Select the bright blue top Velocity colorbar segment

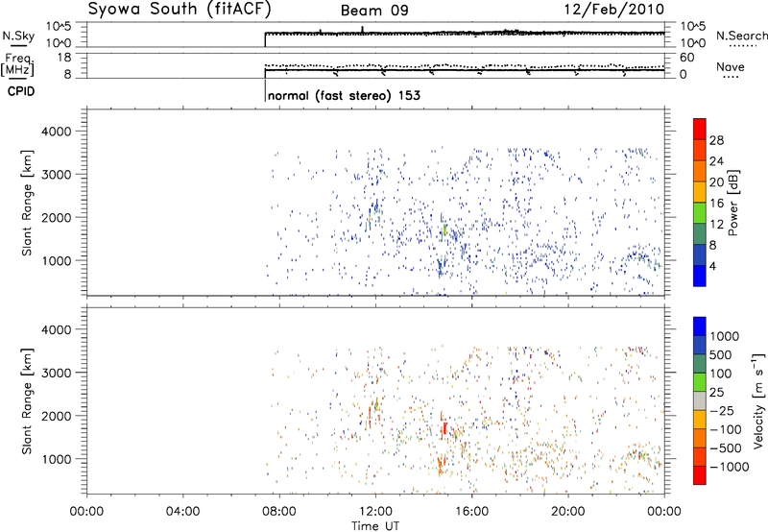pyautogui.click(x=700, y=326)
